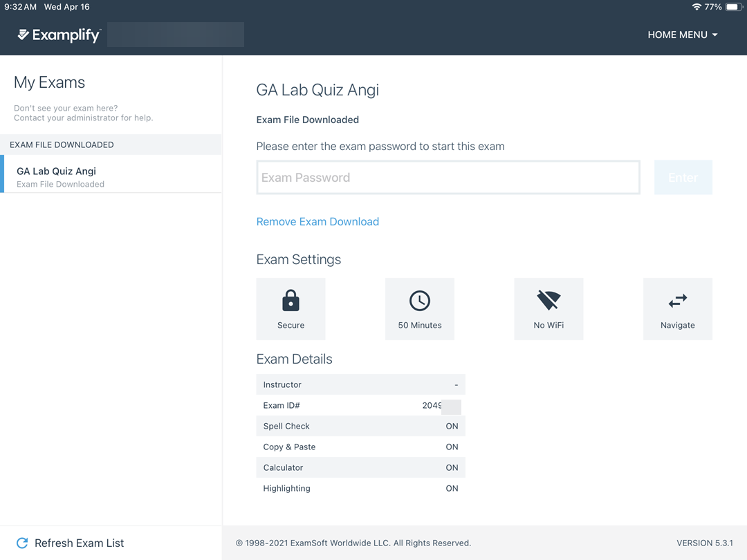Click the Exam Details heading
Image resolution: width=747 pixels, height=560 pixels.
[x=294, y=359]
